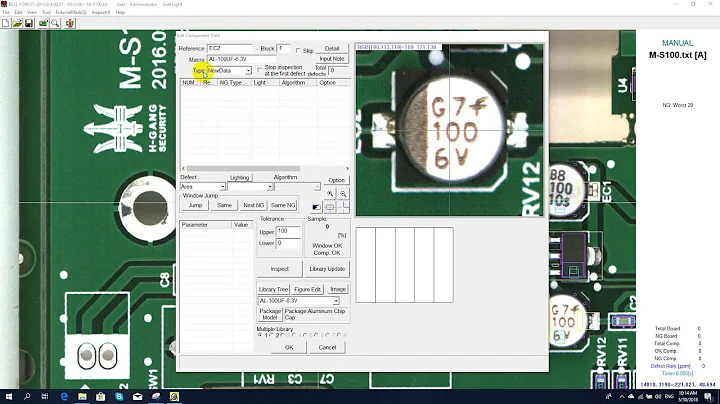Click the Block number input field
The image size is (720, 404).
(283, 48)
